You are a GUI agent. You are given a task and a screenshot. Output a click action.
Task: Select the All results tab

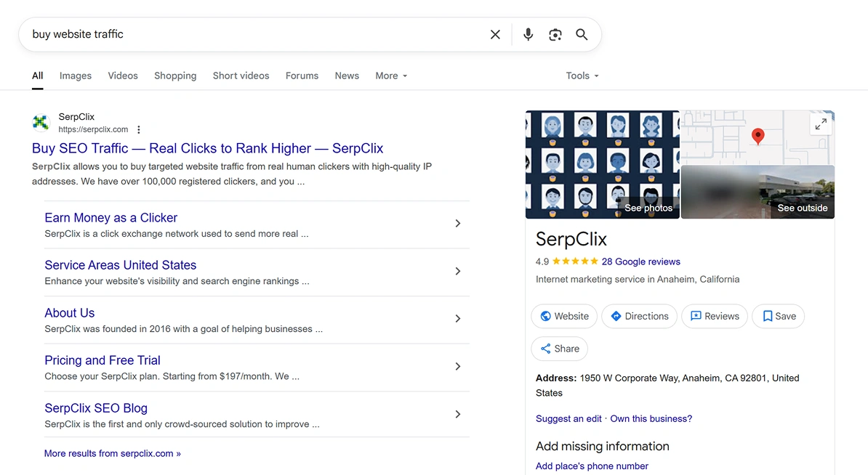[x=37, y=76]
